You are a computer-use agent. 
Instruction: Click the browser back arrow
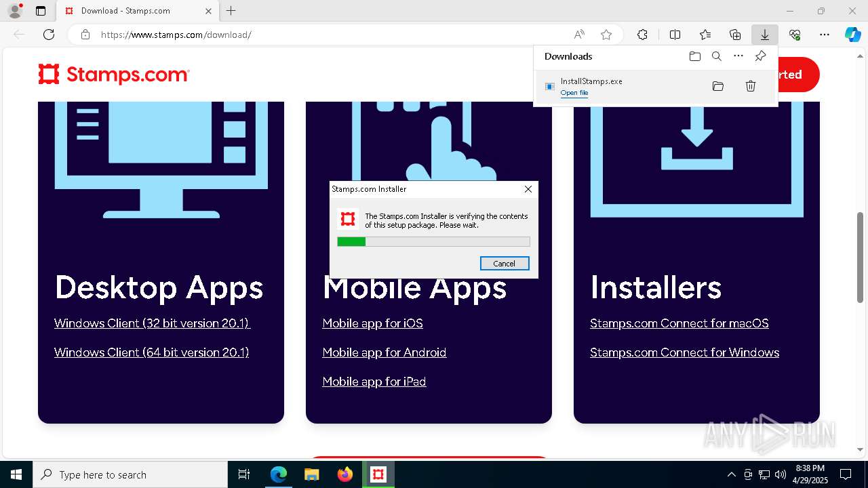point(19,35)
